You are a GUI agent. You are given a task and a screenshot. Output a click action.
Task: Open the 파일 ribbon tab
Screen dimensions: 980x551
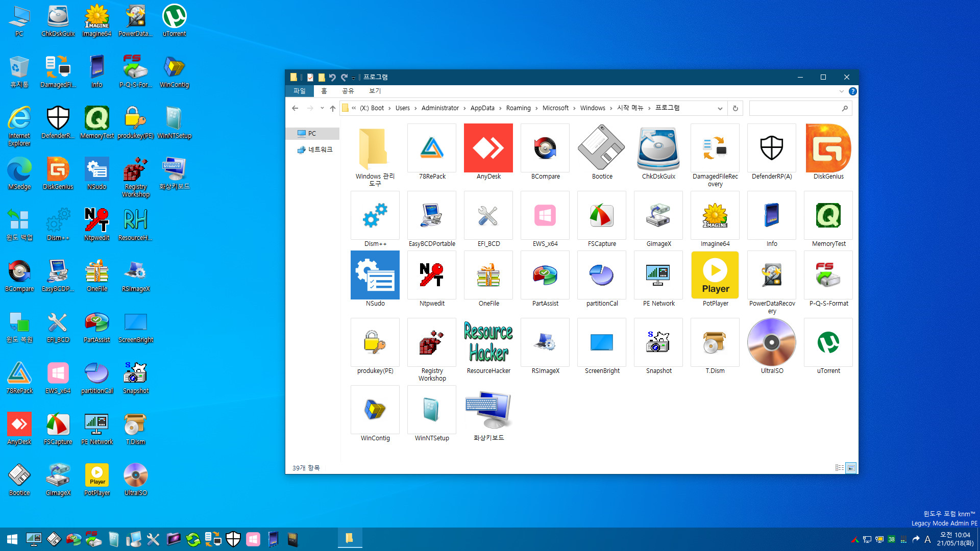[299, 91]
